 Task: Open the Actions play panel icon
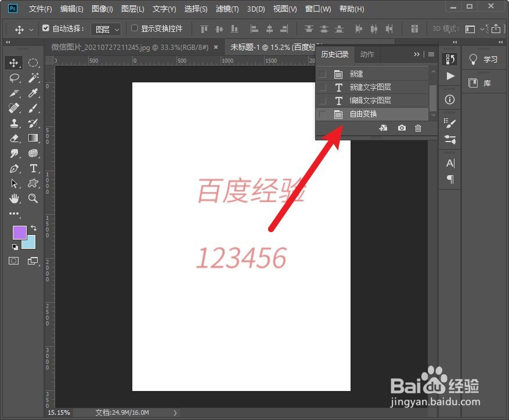pos(450,76)
